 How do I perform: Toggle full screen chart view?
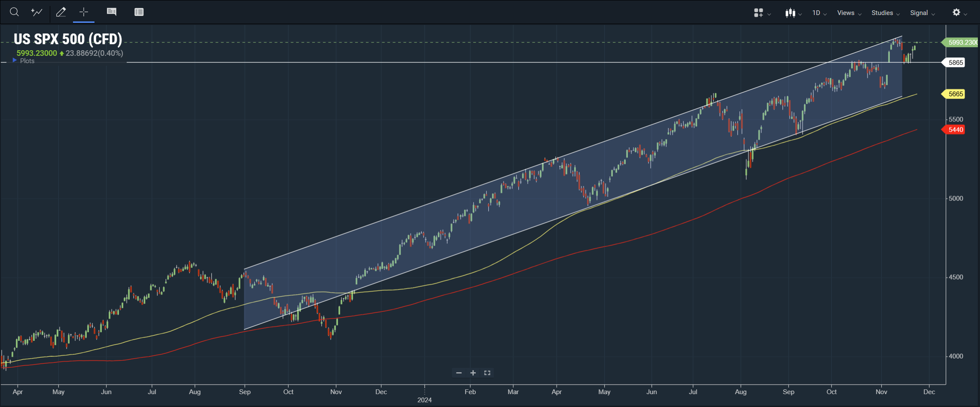pos(487,373)
